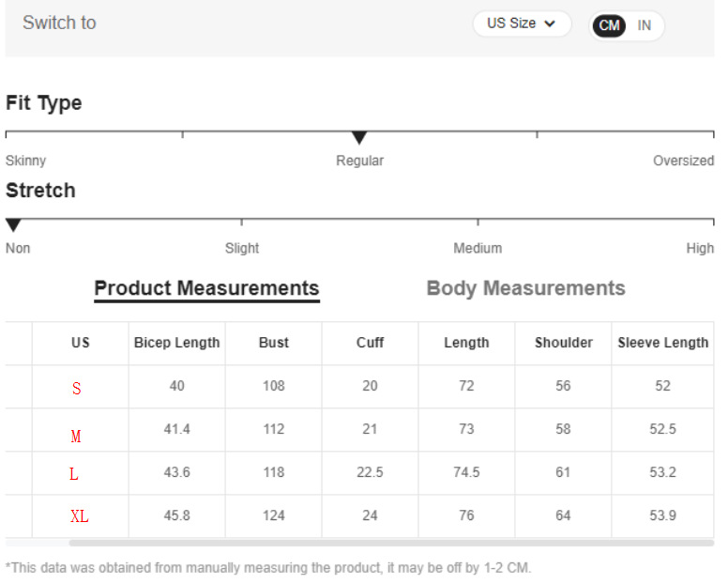
Task: Click the Oversized fit type label
Action: [683, 161]
